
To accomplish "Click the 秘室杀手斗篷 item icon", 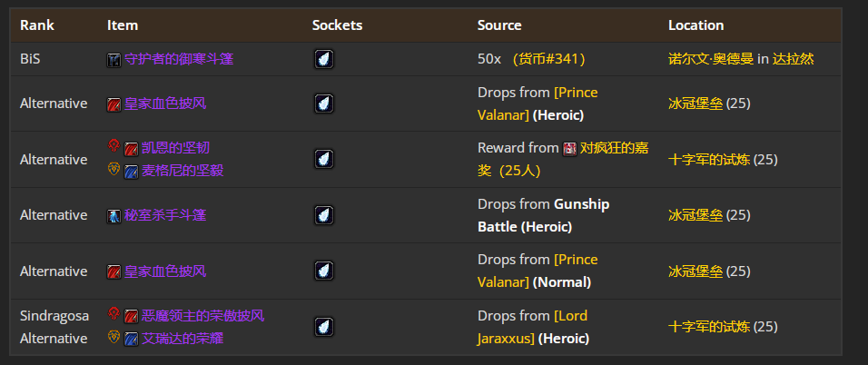I will click(x=113, y=216).
